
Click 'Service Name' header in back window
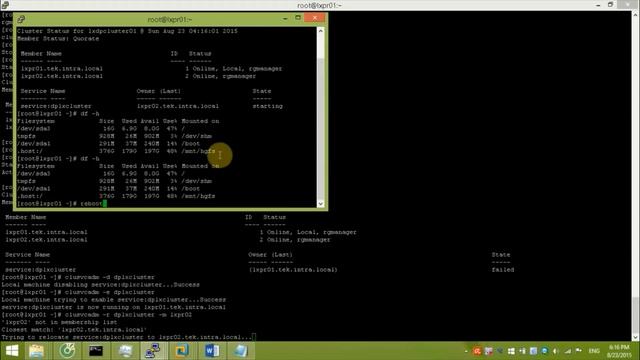pos(27,255)
